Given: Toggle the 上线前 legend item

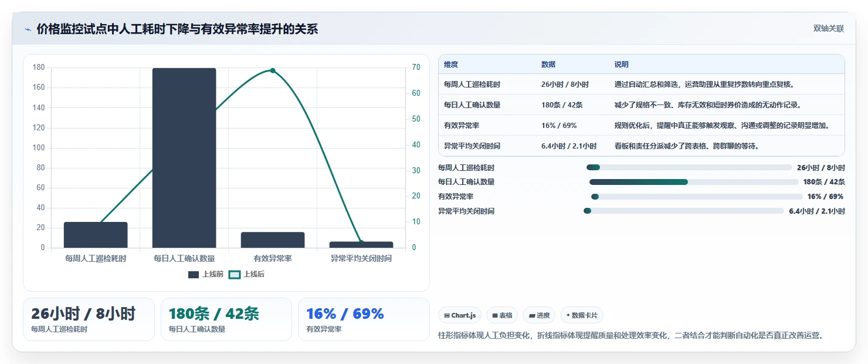Looking at the screenshot, I should [x=206, y=274].
